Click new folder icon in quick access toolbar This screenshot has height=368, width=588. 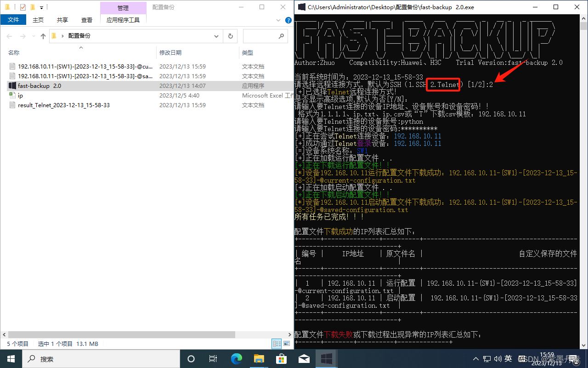(32, 7)
